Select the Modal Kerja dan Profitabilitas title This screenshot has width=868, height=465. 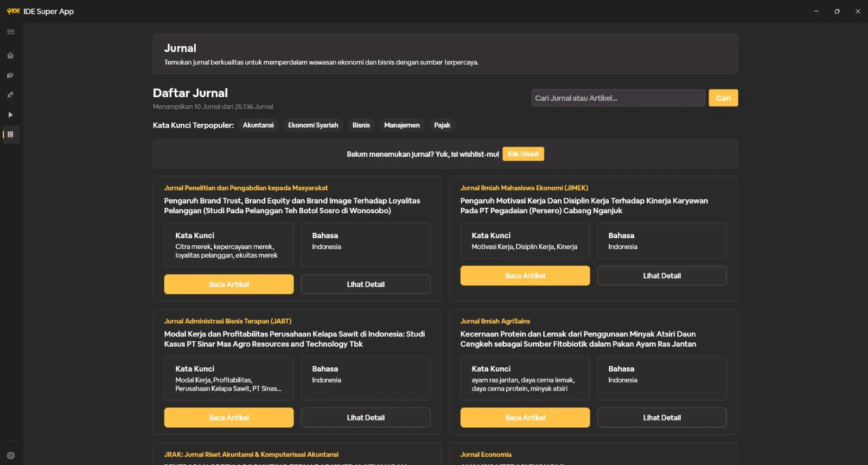coord(295,339)
